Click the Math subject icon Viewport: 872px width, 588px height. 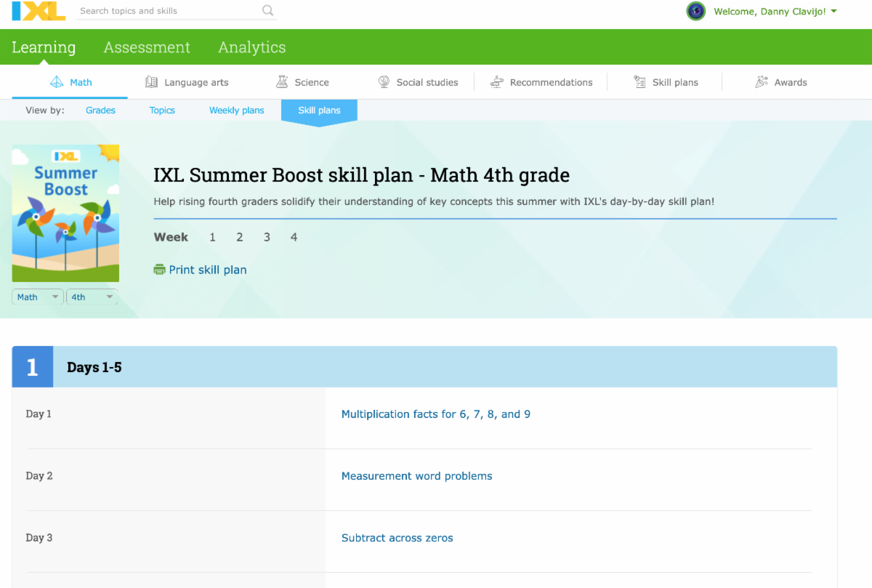(x=57, y=82)
